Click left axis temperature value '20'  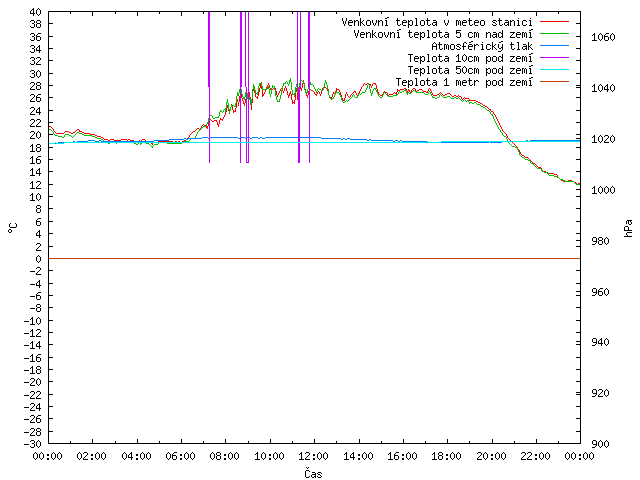click(x=36, y=135)
